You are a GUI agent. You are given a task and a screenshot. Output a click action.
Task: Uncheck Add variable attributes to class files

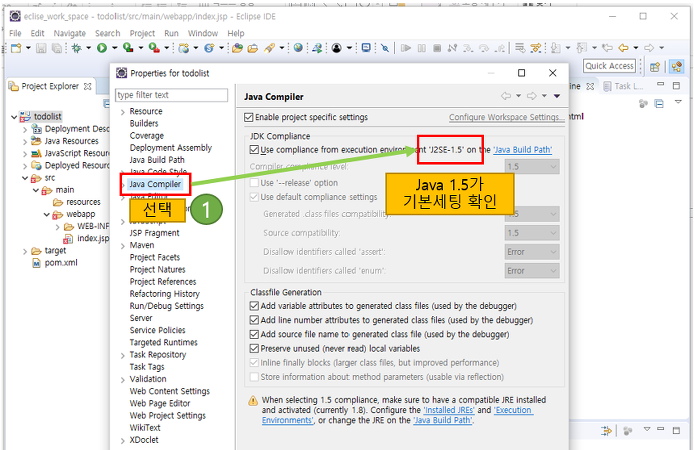[x=254, y=306]
